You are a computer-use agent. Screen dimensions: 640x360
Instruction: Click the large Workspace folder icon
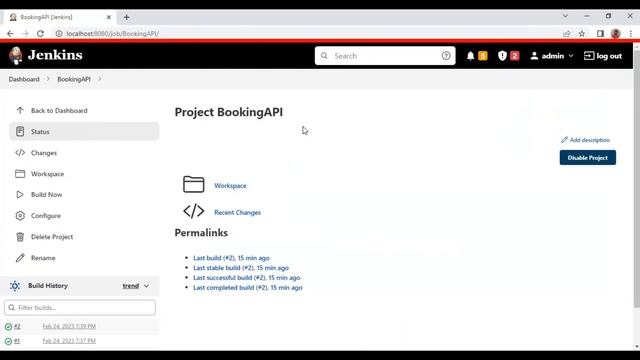pyautogui.click(x=193, y=184)
